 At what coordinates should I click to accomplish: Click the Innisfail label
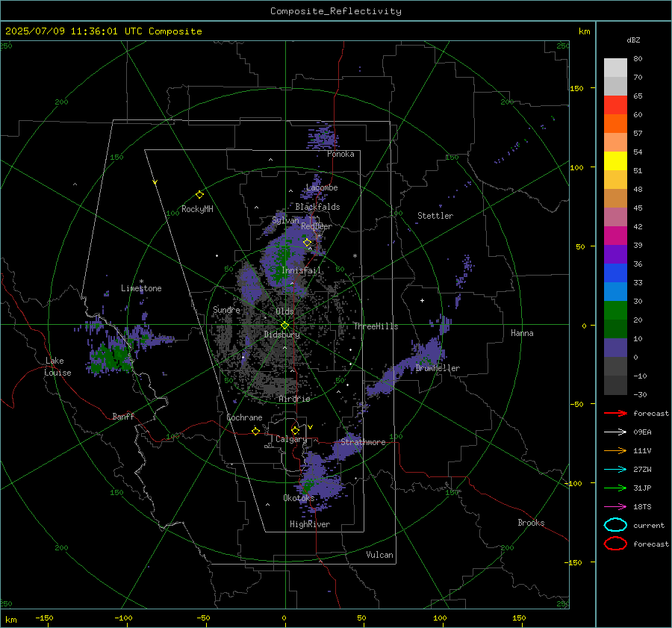(x=302, y=270)
